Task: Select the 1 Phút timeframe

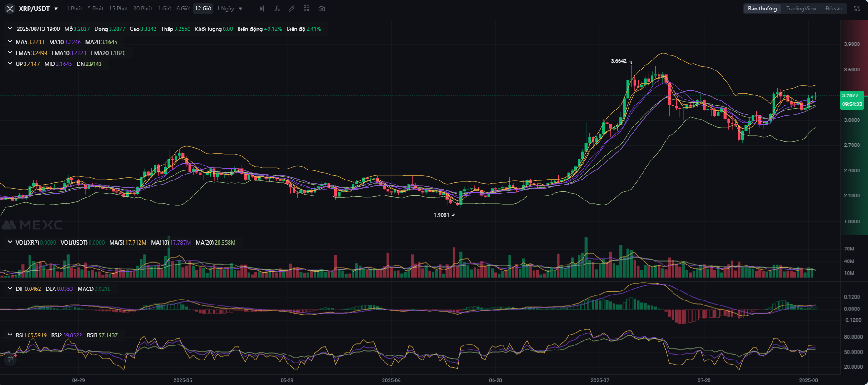Action: click(74, 9)
